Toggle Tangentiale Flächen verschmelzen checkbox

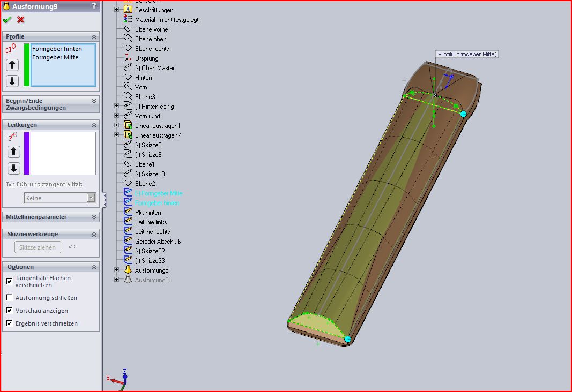pyautogui.click(x=9, y=281)
